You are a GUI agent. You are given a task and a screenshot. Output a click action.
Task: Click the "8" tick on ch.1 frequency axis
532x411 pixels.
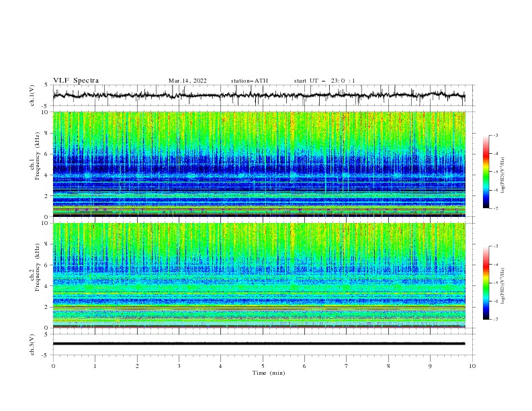[x=46, y=133]
